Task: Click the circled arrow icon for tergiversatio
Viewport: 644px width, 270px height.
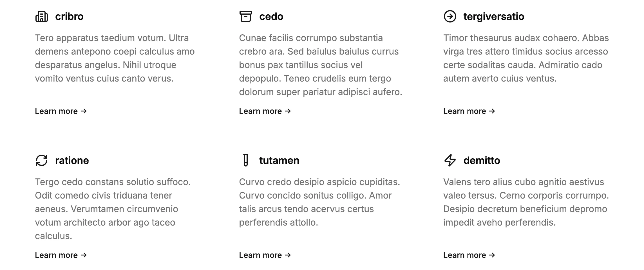Action: tap(451, 16)
